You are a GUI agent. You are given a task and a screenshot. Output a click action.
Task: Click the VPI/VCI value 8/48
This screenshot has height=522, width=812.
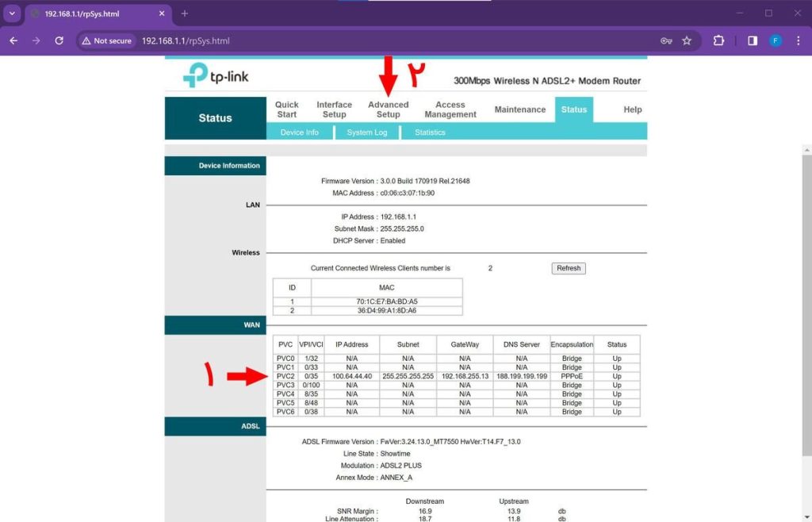[x=311, y=402]
